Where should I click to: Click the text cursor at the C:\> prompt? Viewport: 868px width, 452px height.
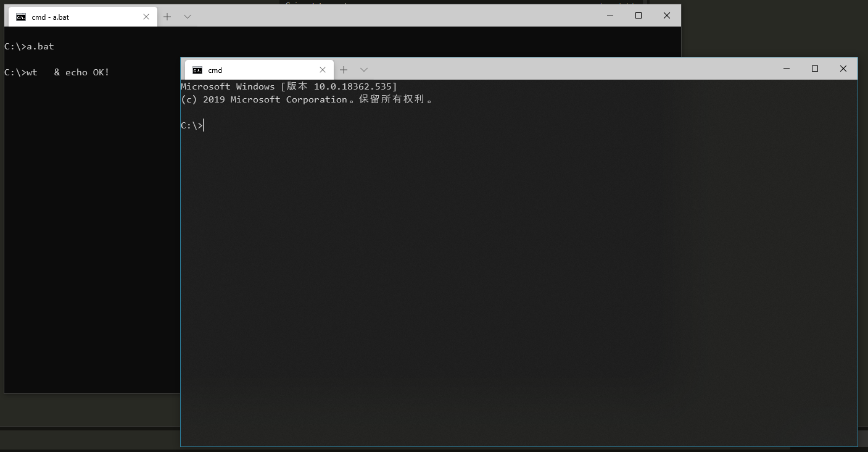coord(204,125)
